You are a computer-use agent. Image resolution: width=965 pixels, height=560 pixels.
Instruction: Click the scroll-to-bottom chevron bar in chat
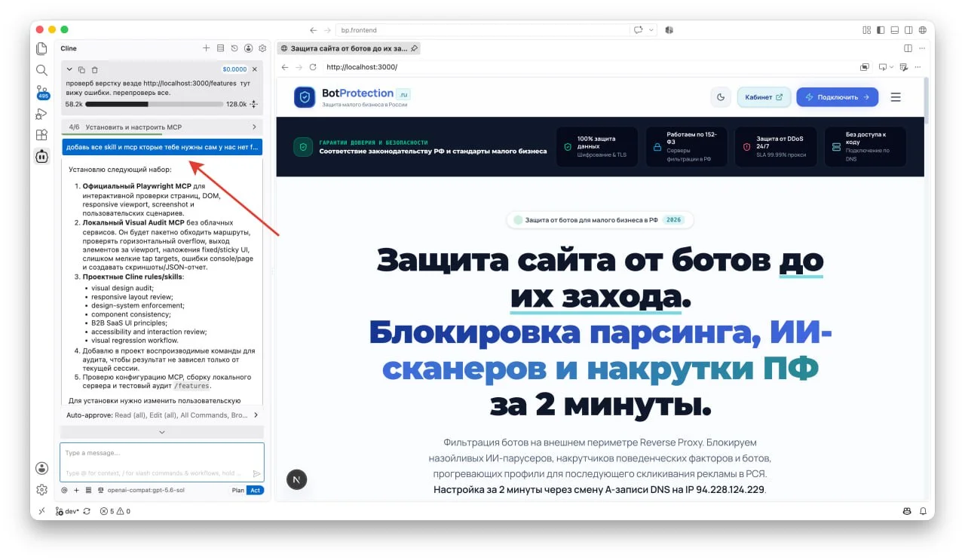click(162, 432)
